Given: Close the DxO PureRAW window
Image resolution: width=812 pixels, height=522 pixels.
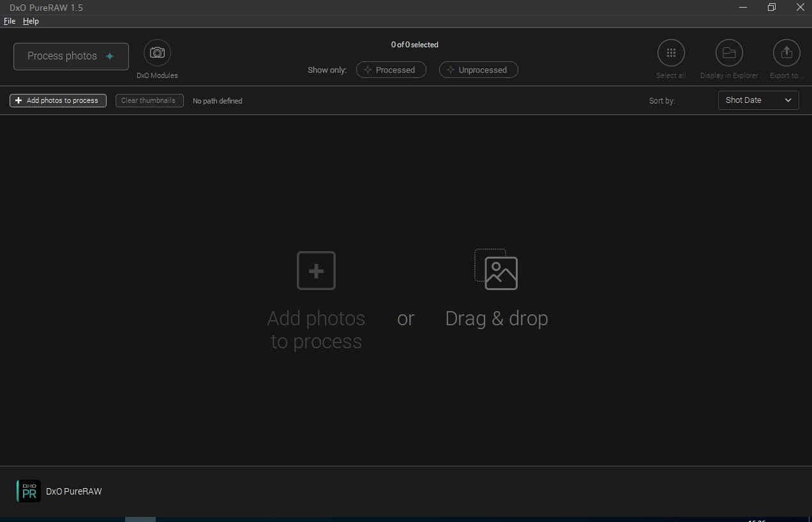Looking at the screenshot, I should point(800,8).
